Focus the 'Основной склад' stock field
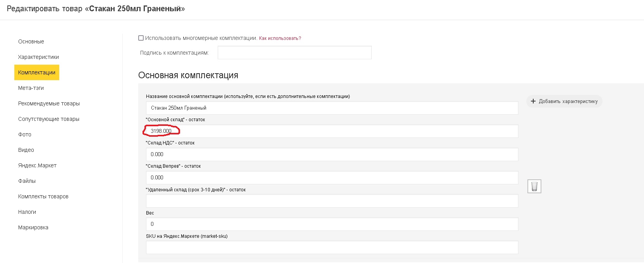Image resolution: width=644 pixels, height=263 pixels. click(x=332, y=131)
